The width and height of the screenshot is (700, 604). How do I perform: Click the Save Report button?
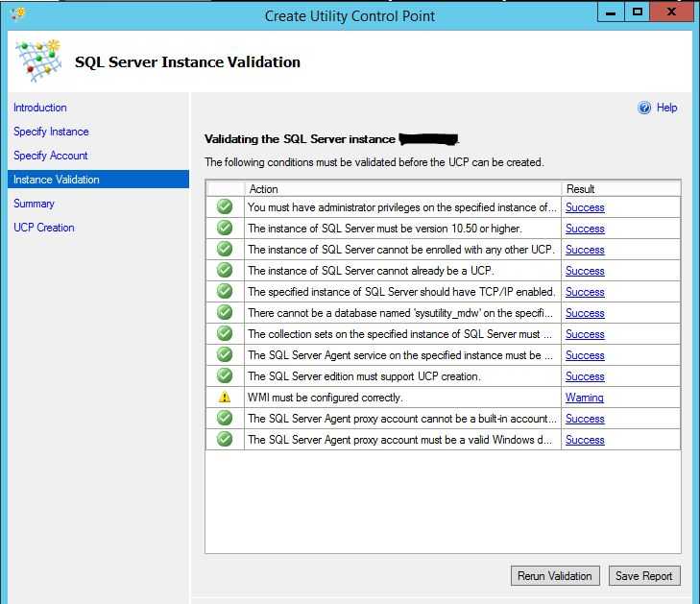tap(644, 576)
